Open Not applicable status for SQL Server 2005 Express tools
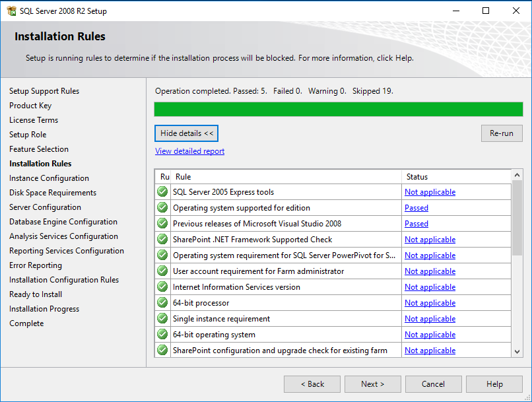The image size is (532, 402). (430, 192)
